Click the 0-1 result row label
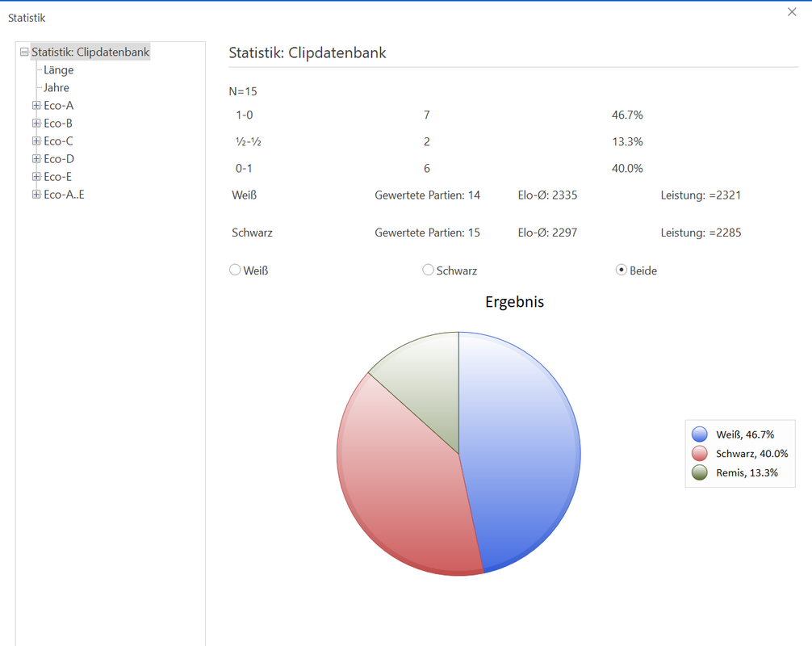Image resolution: width=812 pixels, height=646 pixels. point(244,169)
